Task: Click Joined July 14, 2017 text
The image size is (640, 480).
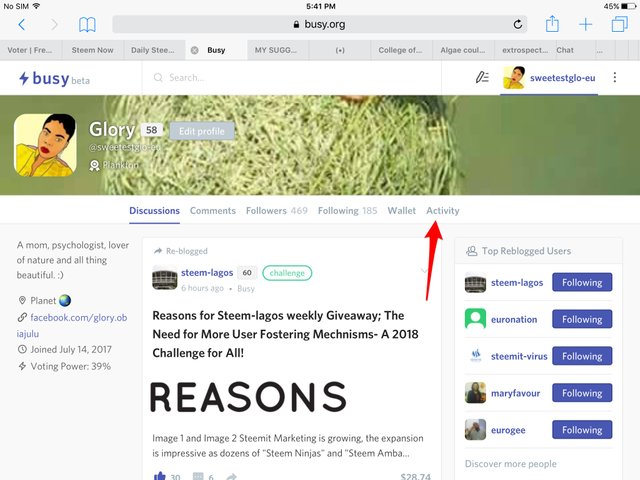Action: (x=71, y=350)
